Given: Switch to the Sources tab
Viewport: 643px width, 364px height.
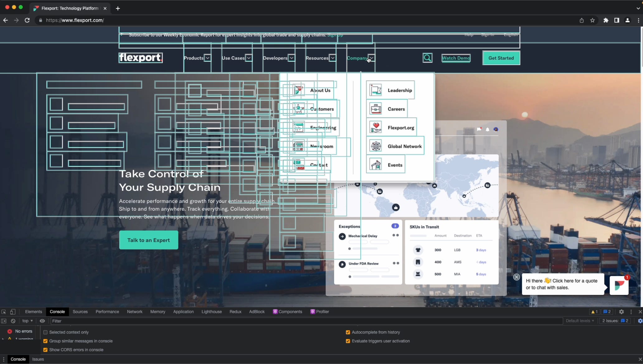Looking at the screenshot, I should pos(80,312).
